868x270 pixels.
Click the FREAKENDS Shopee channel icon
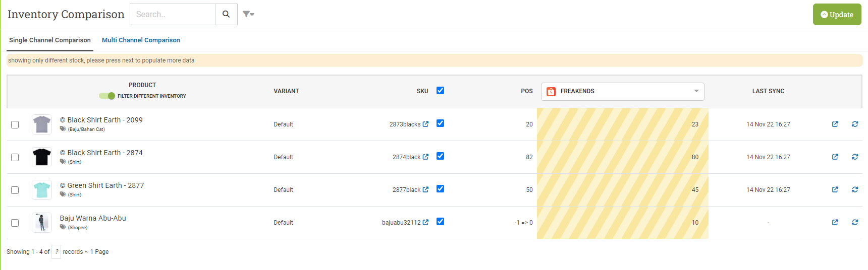(551, 92)
